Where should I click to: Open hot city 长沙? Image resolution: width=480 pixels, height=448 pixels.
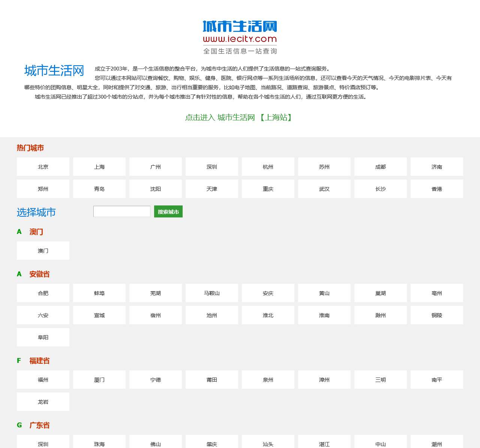click(x=381, y=189)
